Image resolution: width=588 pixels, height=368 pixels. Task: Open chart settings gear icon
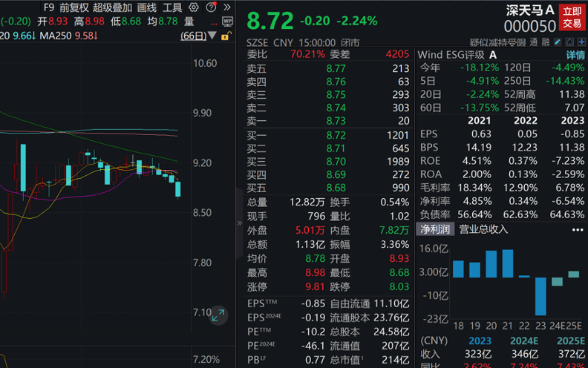(x=194, y=7)
